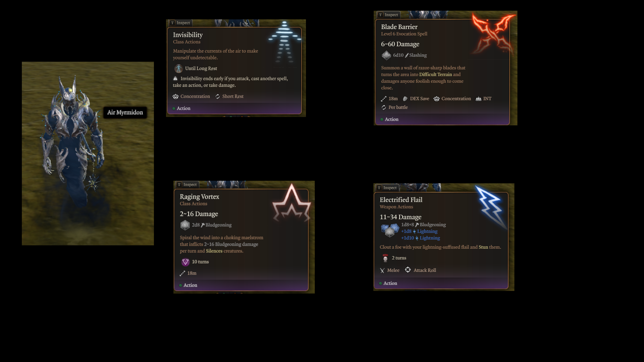Click the 2 turns stun condition icon
The image size is (644, 362).
tap(385, 258)
